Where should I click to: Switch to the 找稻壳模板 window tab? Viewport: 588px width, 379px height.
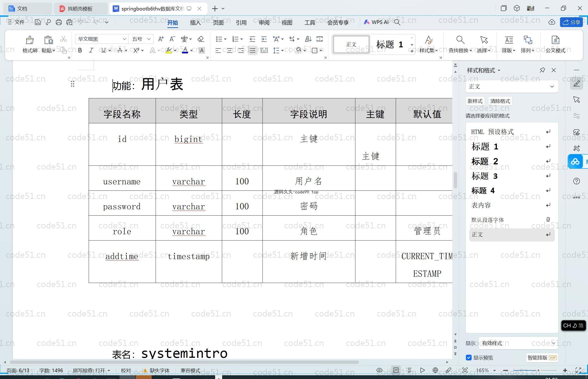pyautogui.click(x=80, y=9)
